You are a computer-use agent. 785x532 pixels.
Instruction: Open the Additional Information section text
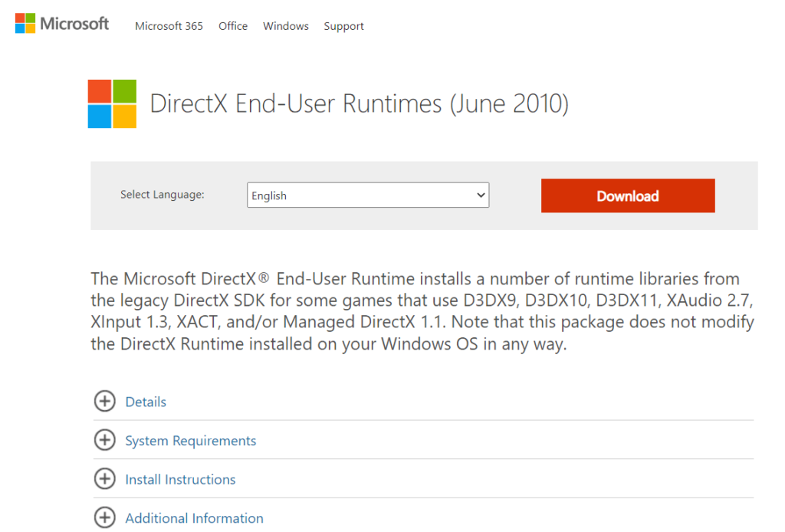(194, 519)
